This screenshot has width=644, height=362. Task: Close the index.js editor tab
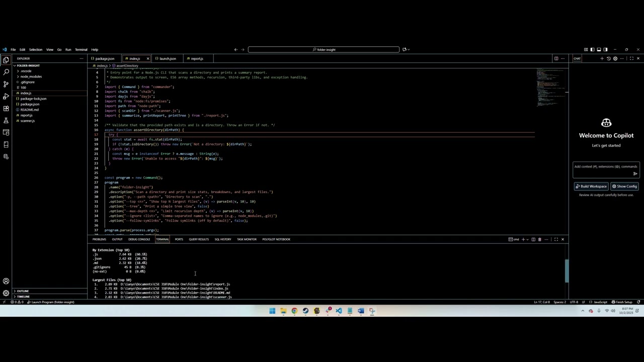click(x=147, y=59)
